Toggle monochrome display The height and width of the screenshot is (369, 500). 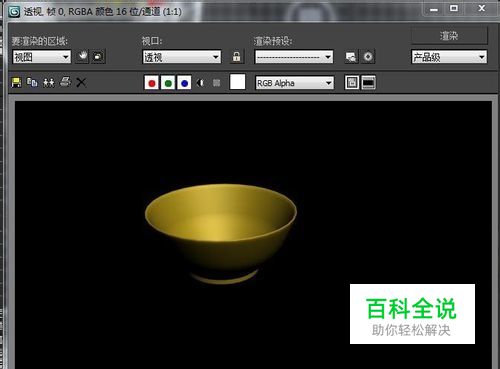216,83
